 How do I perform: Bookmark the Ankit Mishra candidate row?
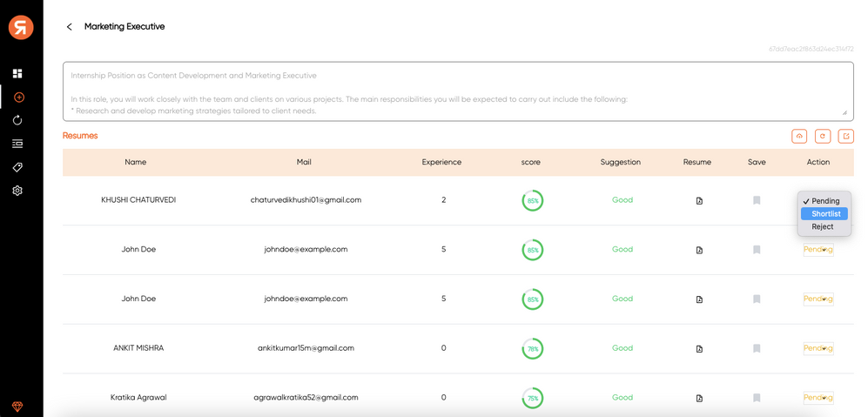tap(757, 348)
